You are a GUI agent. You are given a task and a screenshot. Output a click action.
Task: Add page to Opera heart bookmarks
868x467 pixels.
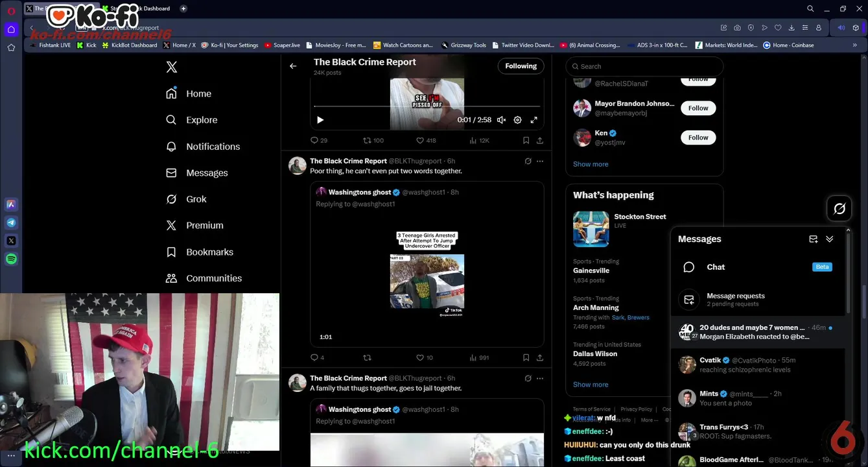(x=778, y=28)
